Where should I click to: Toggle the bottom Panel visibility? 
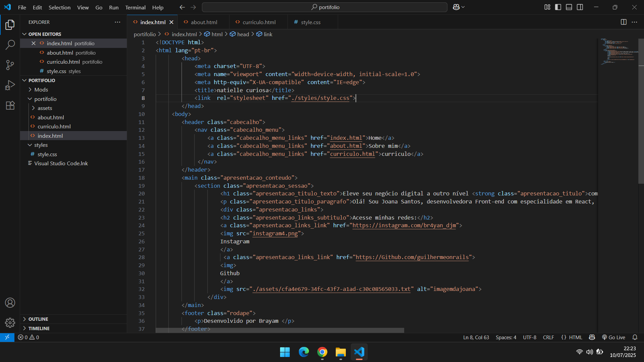pyautogui.click(x=569, y=7)
